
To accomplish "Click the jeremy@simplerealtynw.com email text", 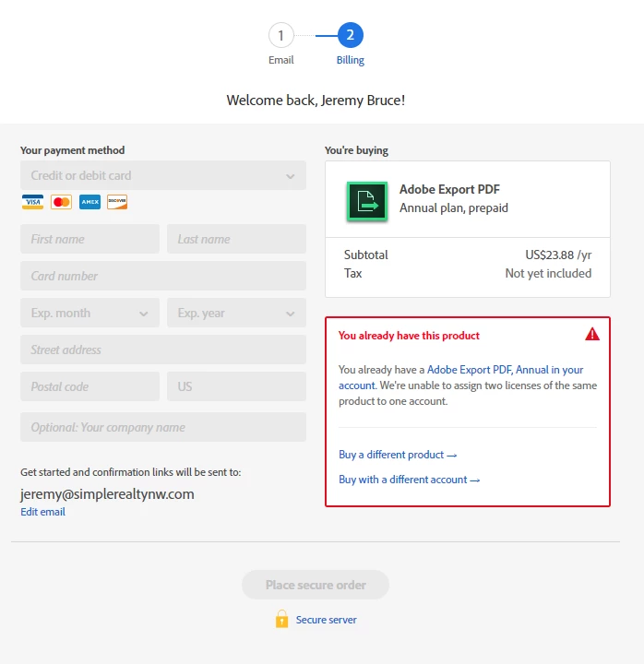I will click(107, 493).
